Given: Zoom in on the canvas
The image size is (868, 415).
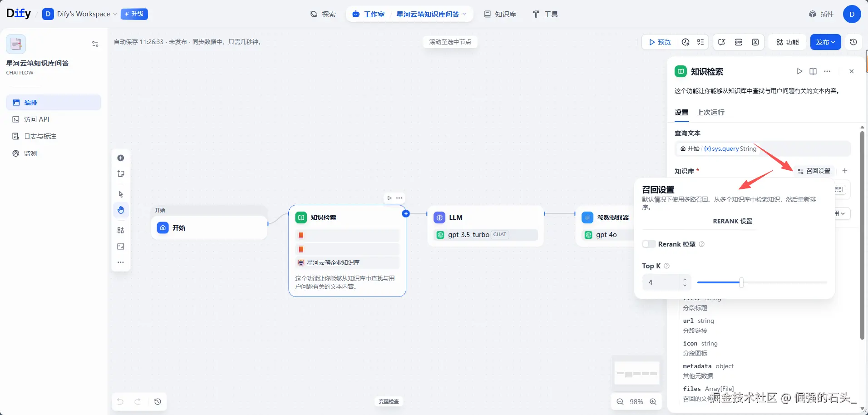Looking at the screenshot, I should coord(653,401).
